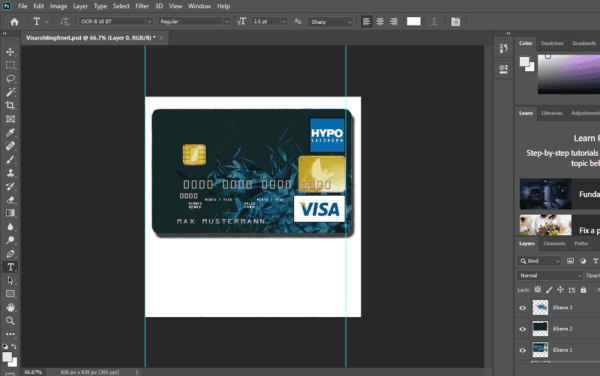Expand the status bar info arrow
600x376 pixels.
point(137,372)
